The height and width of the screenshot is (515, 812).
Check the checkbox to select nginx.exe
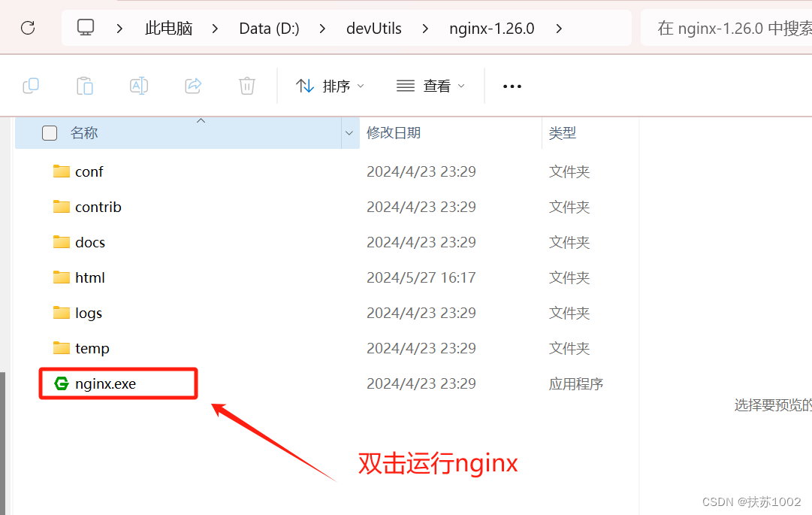(x=50, y=383)
